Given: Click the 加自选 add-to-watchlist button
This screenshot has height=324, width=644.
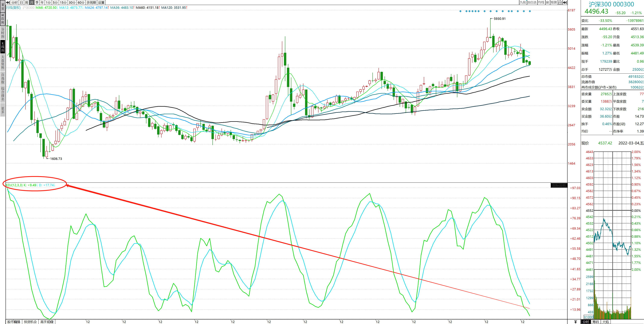Looking at the screenshot, I should [x=532, y=3].
